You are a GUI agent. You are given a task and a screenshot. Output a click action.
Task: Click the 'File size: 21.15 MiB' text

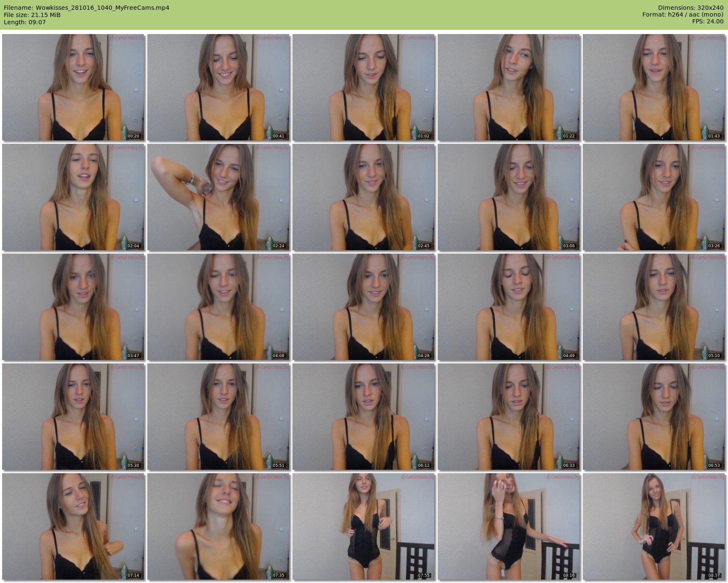click(x=32, y=15)
